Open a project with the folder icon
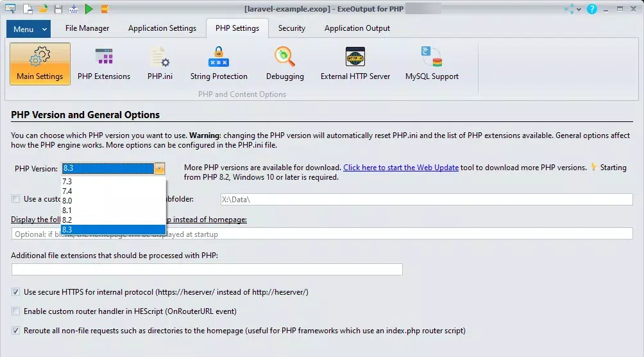 pyautogui.click(x=43, y=8)
